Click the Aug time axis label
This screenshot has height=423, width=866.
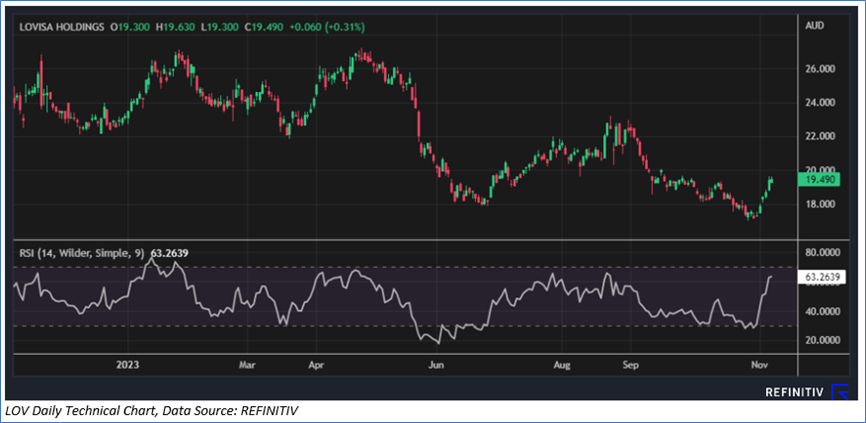562,365
